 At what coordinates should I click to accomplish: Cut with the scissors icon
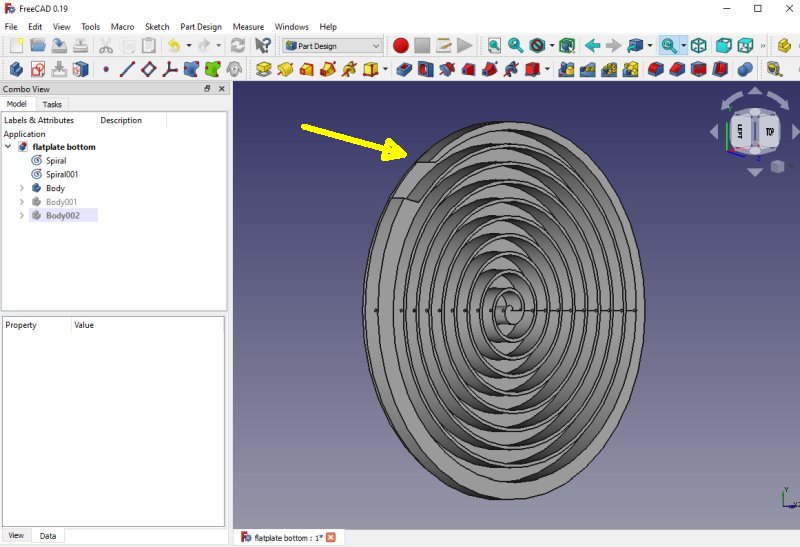[x=106, y=46]
